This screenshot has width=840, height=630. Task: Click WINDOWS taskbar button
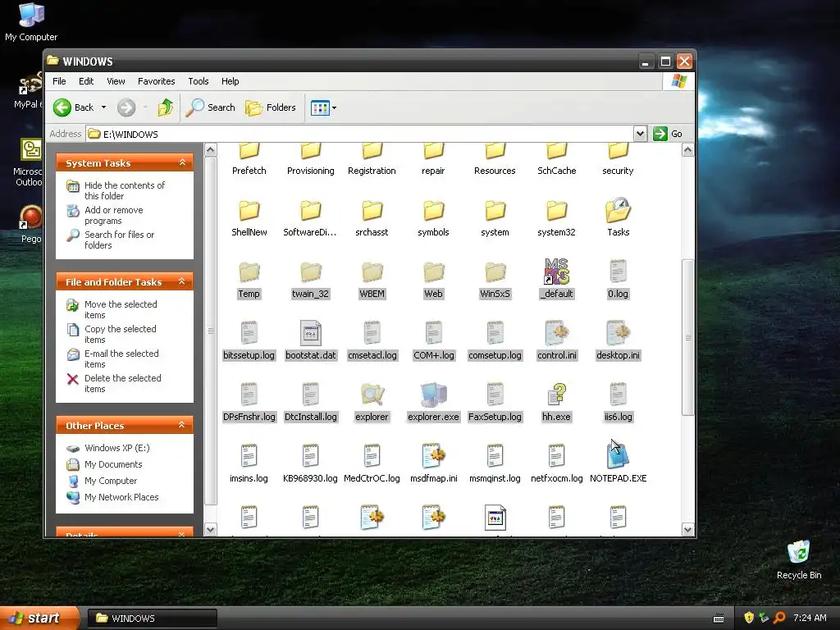[x=152, y=619]
